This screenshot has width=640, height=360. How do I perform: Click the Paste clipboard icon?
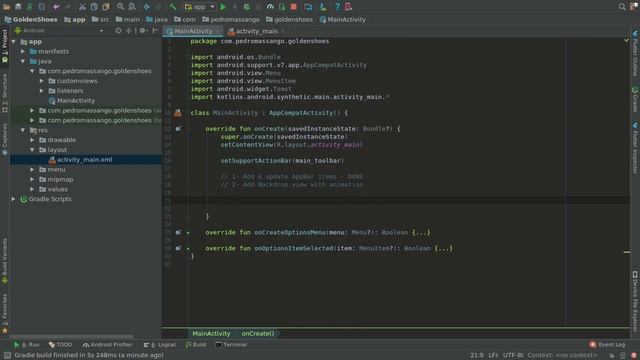pos(106,7)
